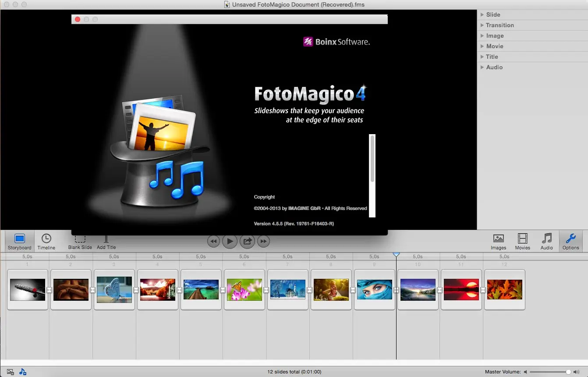Click the "12 slides total (0:01:00)" status text
Viewport: 588px width, 377px height.
pos(294,372)
